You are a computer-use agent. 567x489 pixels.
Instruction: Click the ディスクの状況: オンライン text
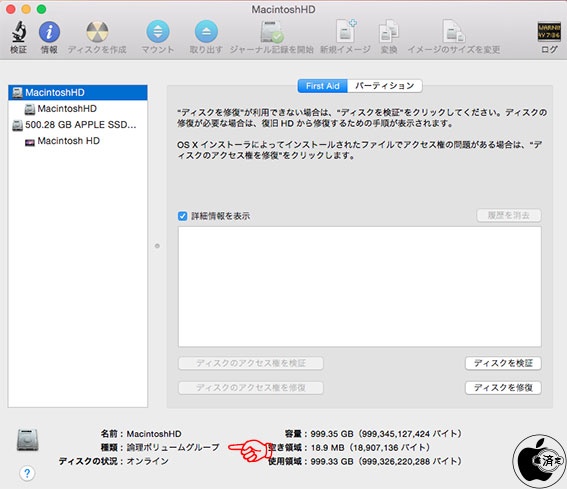click(114, 462)
